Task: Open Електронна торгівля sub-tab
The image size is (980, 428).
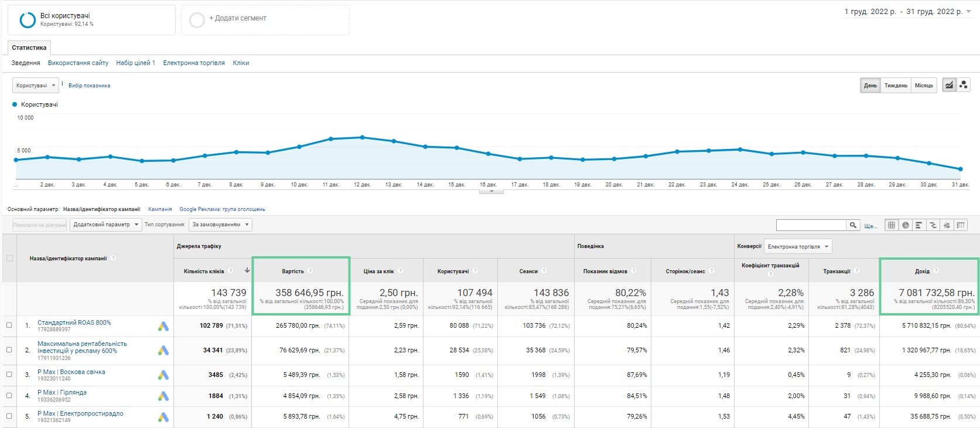Action: click(x=194, y=63)
